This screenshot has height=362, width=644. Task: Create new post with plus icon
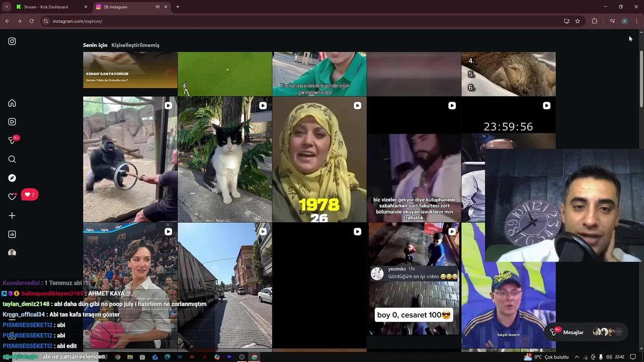click(12, 216)
